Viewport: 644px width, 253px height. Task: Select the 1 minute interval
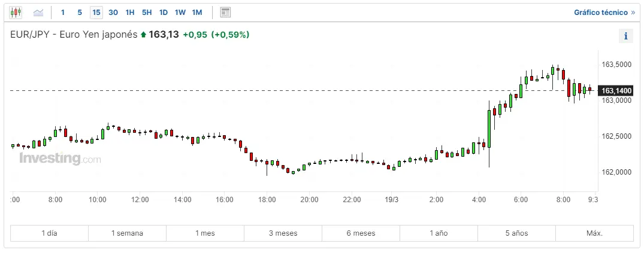[63, 13]
